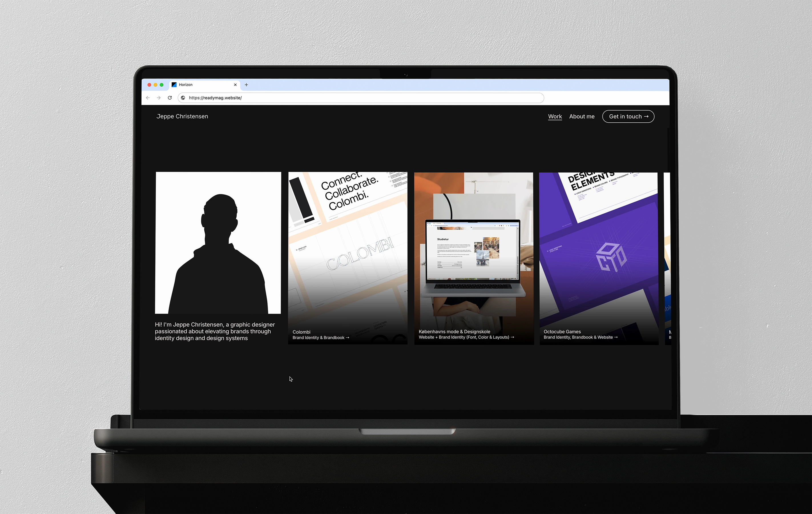The width and height of the screenshot is (812, 514).
Task: Click the green fullscreen window dot
Action: [x=162, y=85]
